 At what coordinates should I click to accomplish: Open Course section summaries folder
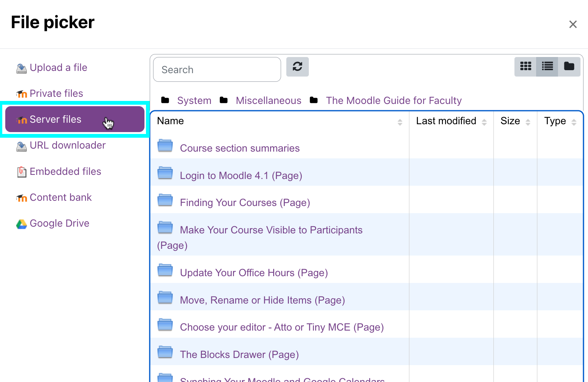pyautogui.click(x=240, y=148)
